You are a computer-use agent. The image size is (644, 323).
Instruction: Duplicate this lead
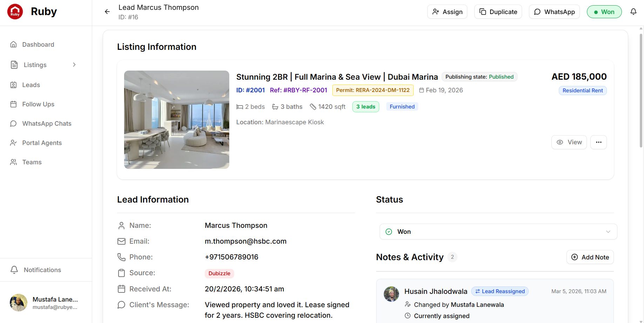pyautogui.click(x=498, y=12)
